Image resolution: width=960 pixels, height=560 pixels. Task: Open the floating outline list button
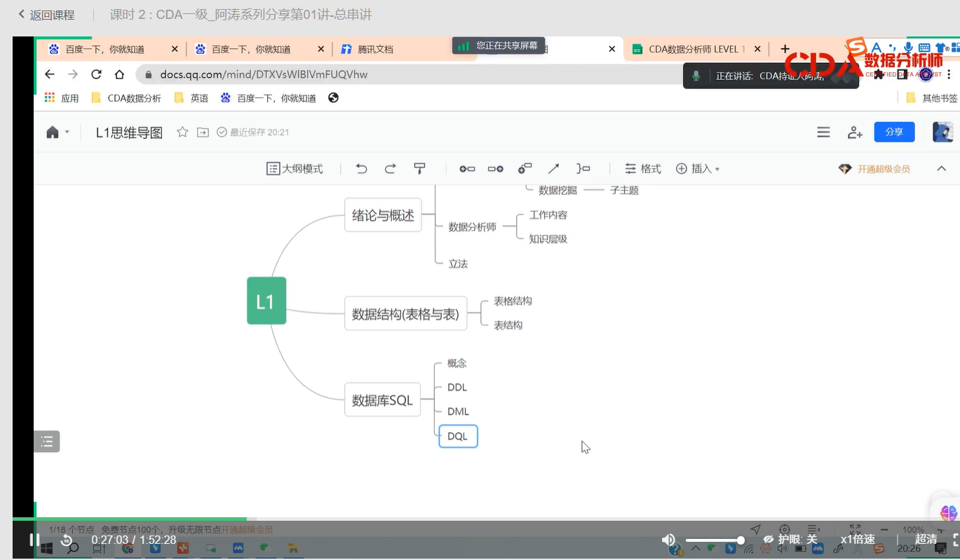click(x=47, y=442)
